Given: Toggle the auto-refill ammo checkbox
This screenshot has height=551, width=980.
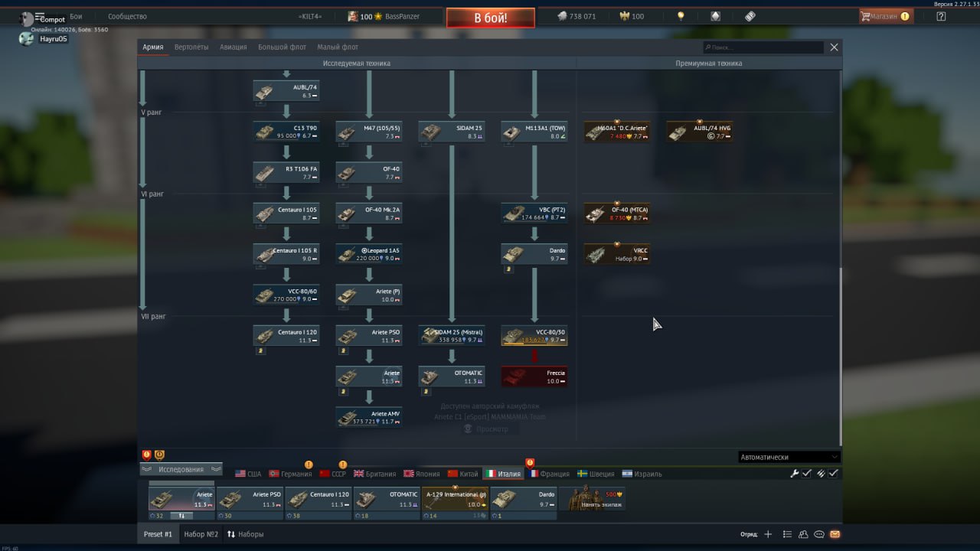Looking at the screenshot, I should click(833, 474).
